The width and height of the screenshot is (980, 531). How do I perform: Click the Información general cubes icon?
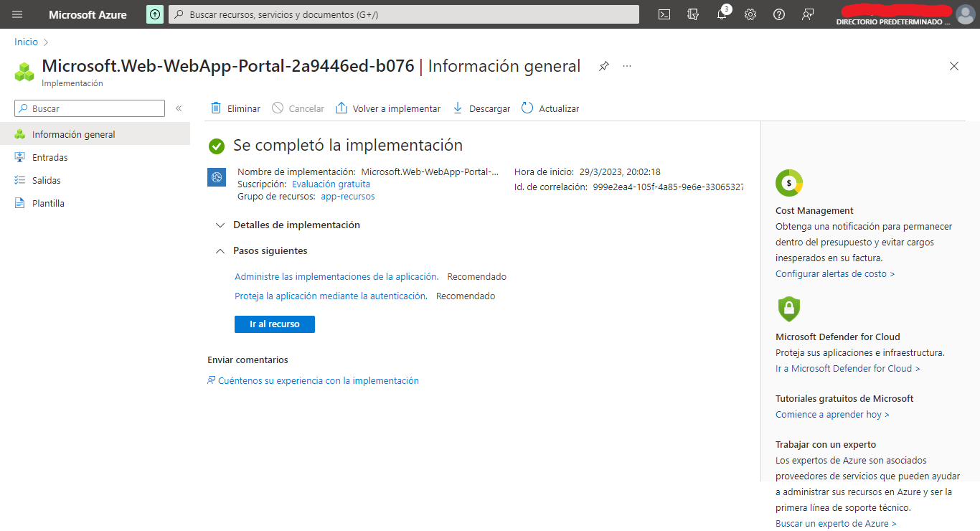(x=20, y=134)
